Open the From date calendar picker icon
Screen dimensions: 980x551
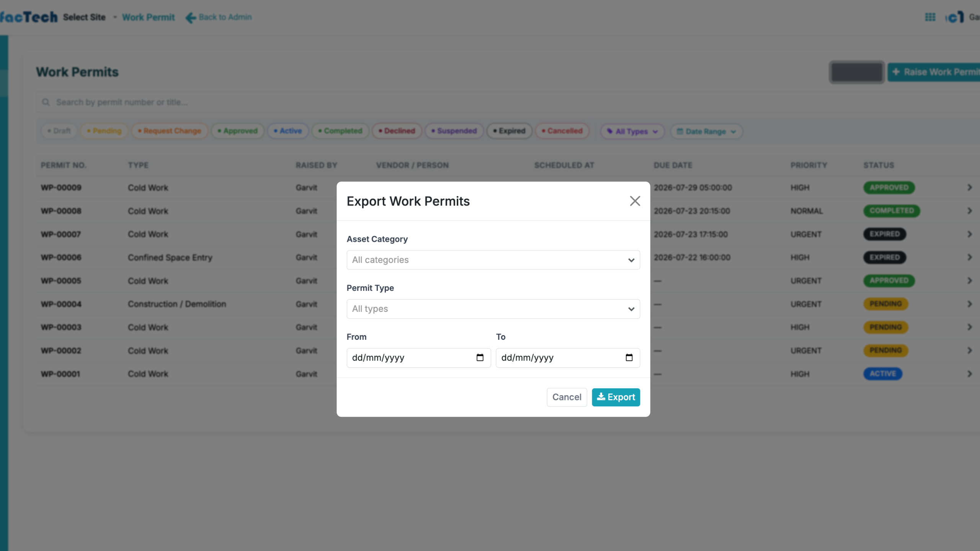click(x=480, y=357)
